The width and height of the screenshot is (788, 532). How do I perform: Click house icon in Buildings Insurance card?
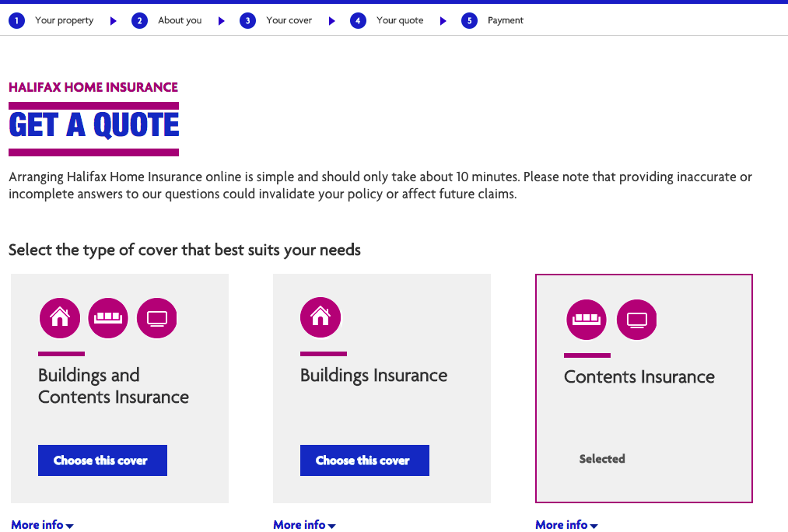click(x=320, y=318)
